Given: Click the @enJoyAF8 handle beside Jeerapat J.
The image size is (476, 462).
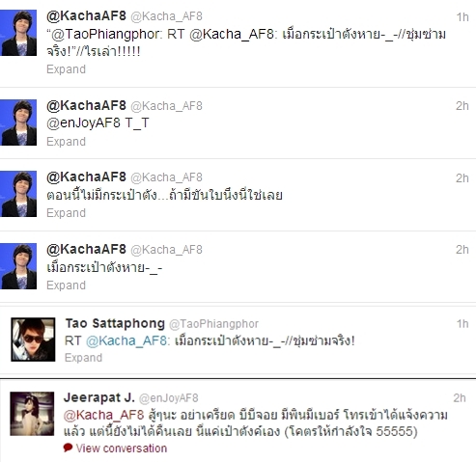Looking at the screenshot, I should click(x=169, y=398).
